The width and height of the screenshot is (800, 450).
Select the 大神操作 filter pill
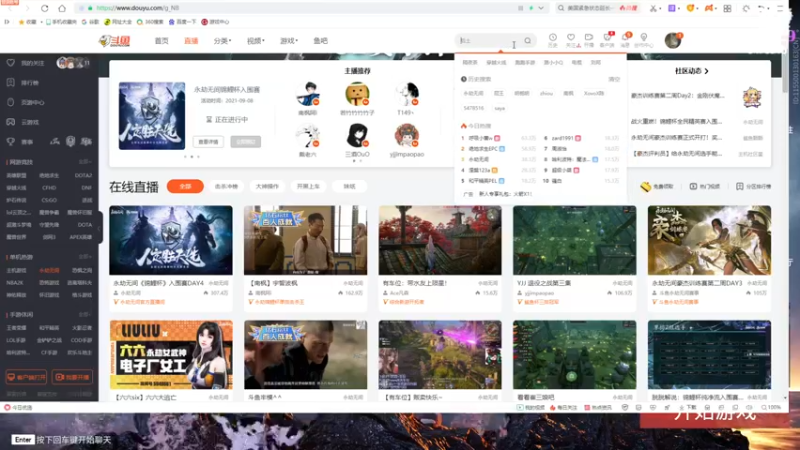[267, 187]
